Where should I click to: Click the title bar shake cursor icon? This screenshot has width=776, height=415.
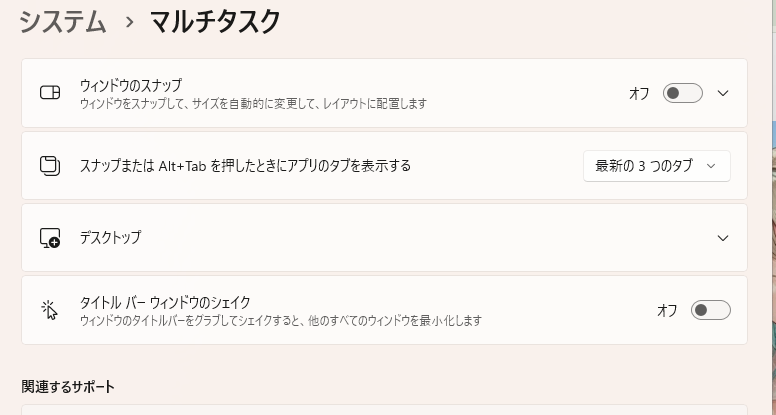point(50,310)
